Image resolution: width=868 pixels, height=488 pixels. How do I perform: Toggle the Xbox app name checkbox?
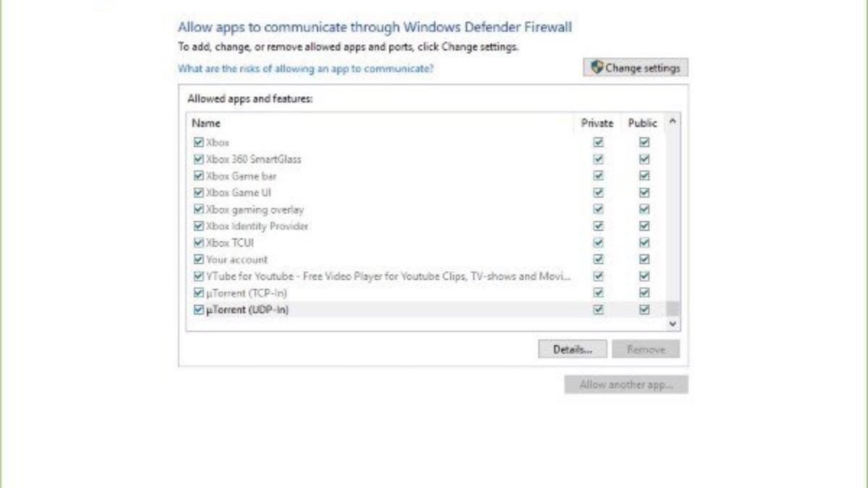point(199,142)
